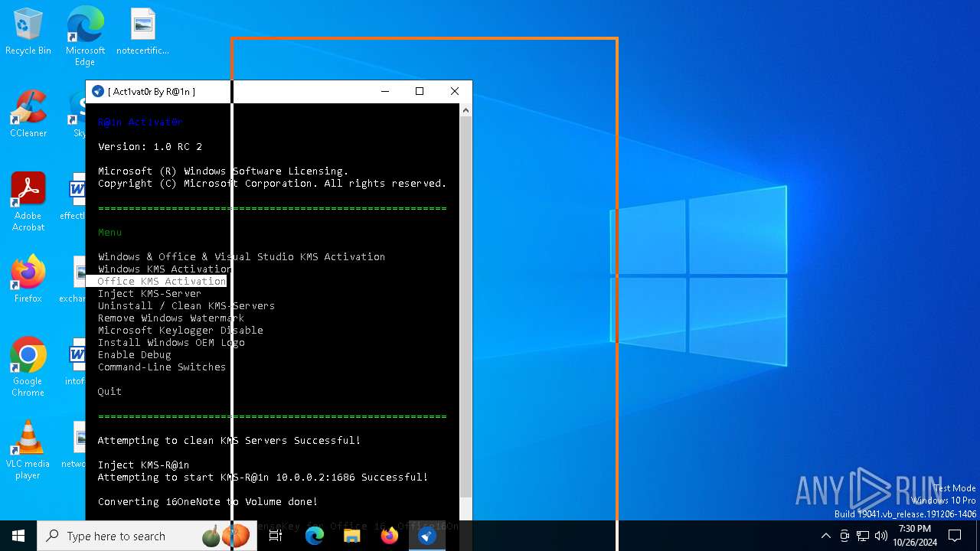Launch Firefox from the desktop shortcut
This screenshot has width=980, height=551.
pos(28,279)
